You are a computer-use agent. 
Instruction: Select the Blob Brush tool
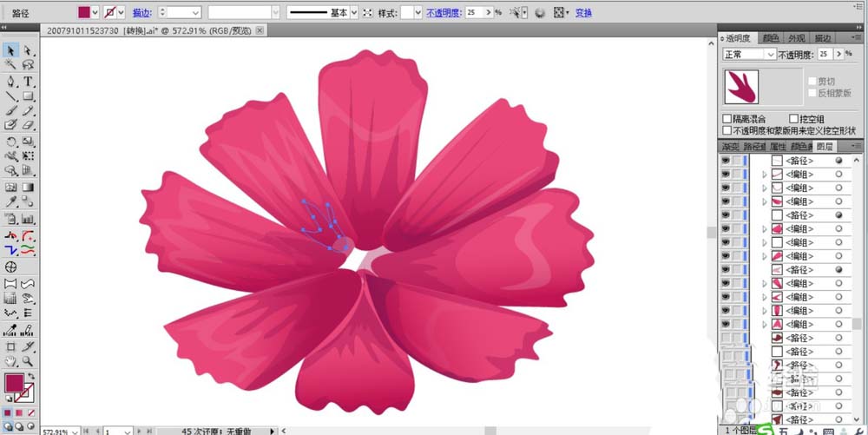[x=10, y=125]
